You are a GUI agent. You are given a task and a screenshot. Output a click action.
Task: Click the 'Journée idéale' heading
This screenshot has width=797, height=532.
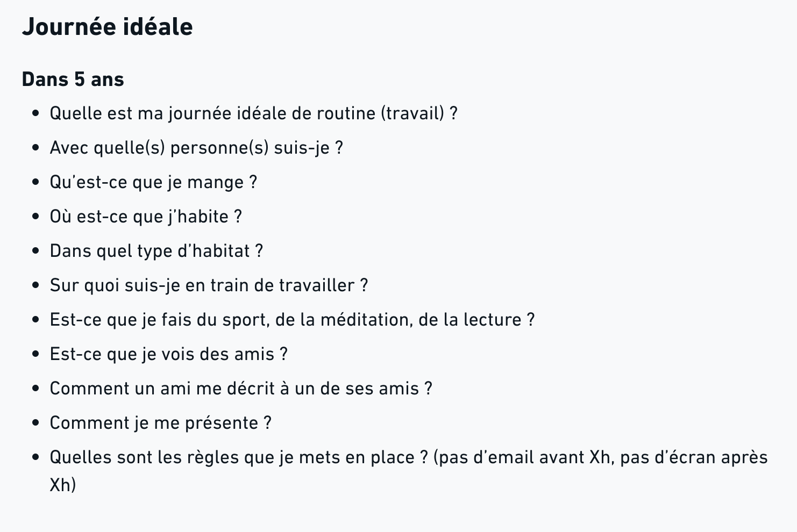(x=108, y=27)
